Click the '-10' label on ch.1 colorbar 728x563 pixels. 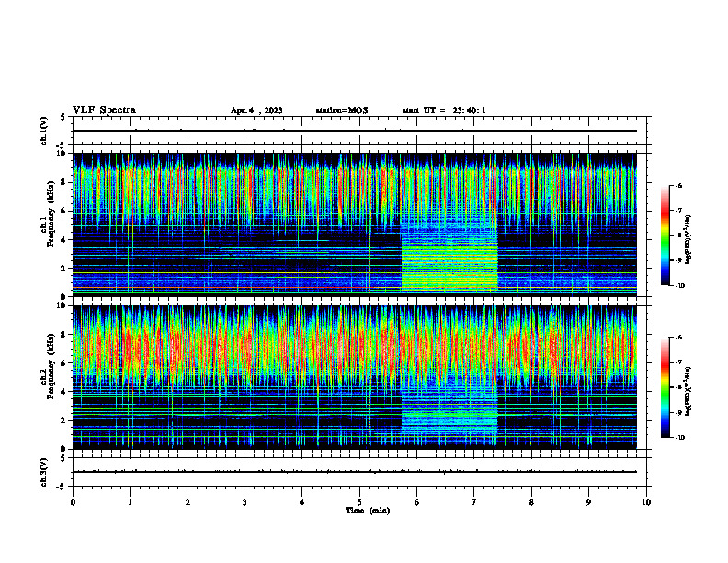click(x=680, y=286)
